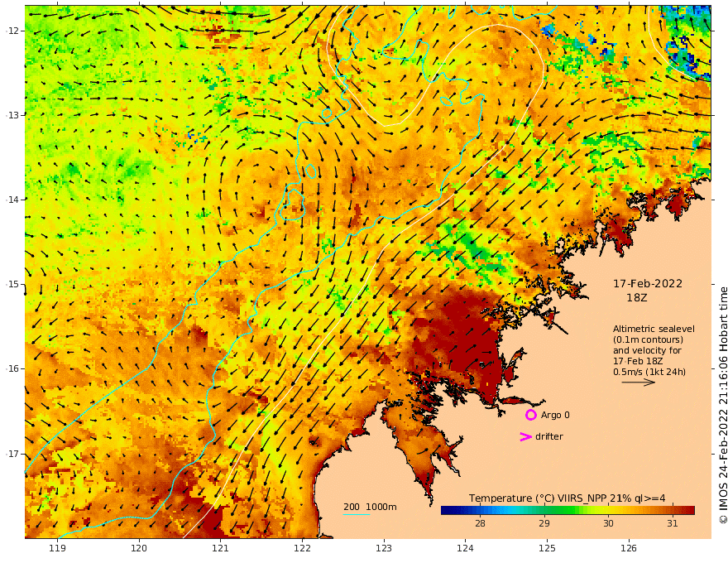The image size is (728, 563).
Task: Click the longitude axis label 125
Action: pyautogui.click(x=547, y=548)
